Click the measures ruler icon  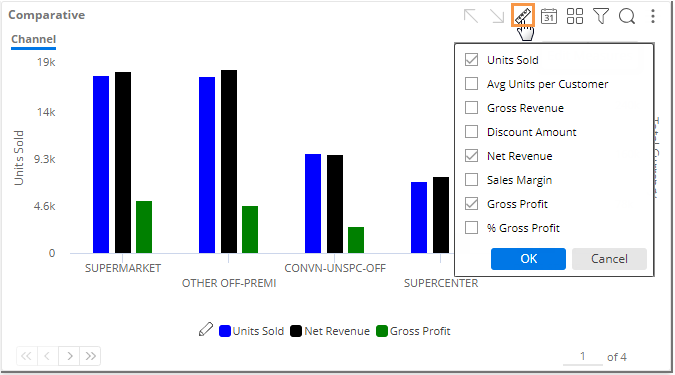[523, 16]
